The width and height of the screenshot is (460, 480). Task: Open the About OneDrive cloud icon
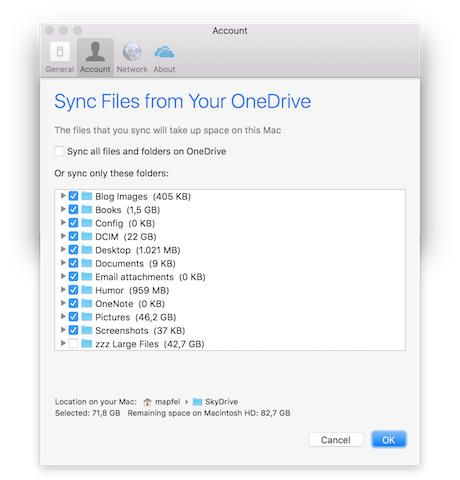164,52
